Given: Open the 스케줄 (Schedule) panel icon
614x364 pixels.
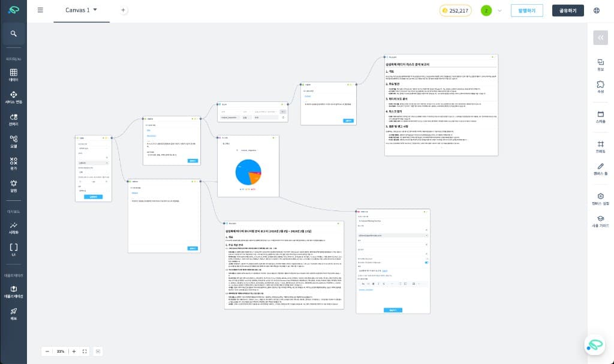Looking at the screenshot, I should 600,116.
